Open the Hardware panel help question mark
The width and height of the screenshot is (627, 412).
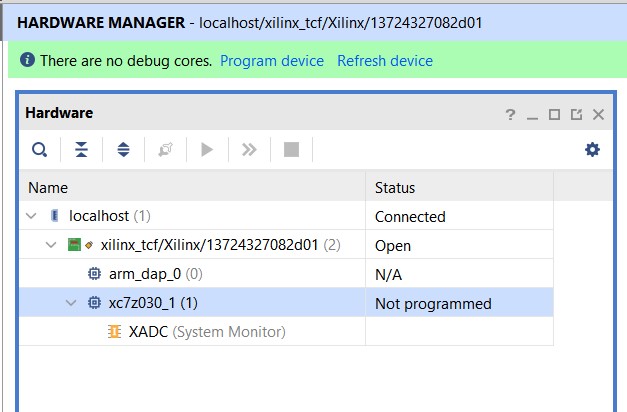pos(510,115)
